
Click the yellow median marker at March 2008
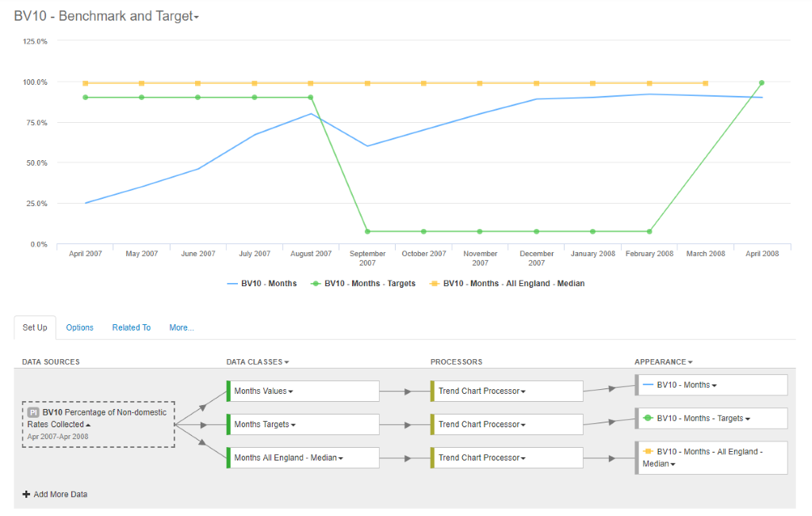(x=705, y=83)
